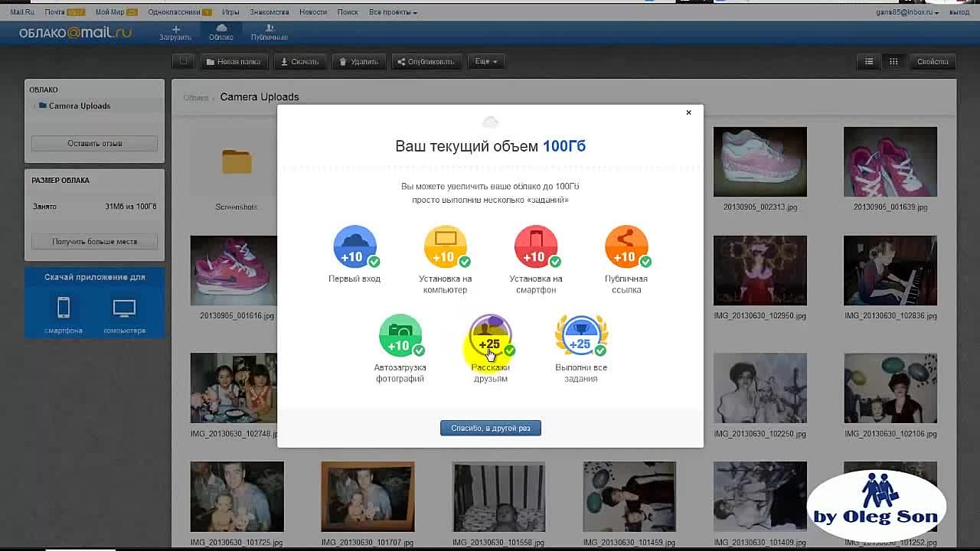Select thumbnail IMG_20130630_102836.jpg

[890, 270]
